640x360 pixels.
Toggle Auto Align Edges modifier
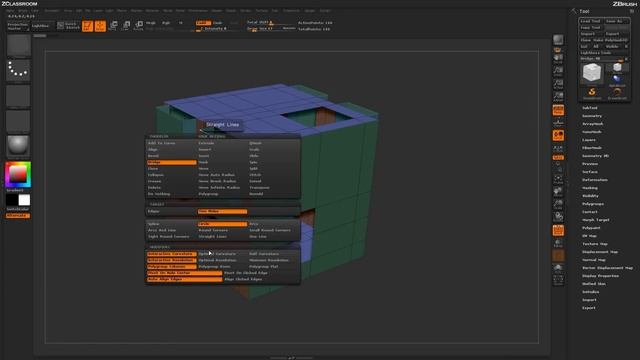pos(184,279)
